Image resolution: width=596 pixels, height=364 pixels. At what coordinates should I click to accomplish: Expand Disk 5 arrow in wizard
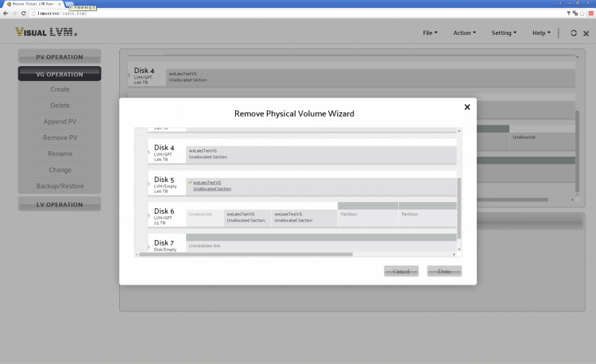[150, 184]
